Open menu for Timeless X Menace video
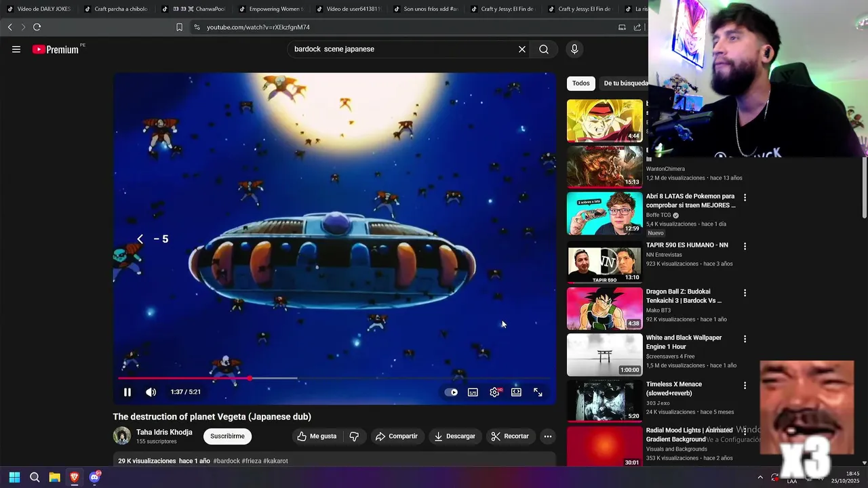The image size is (868, 488). tap(745, 385)
